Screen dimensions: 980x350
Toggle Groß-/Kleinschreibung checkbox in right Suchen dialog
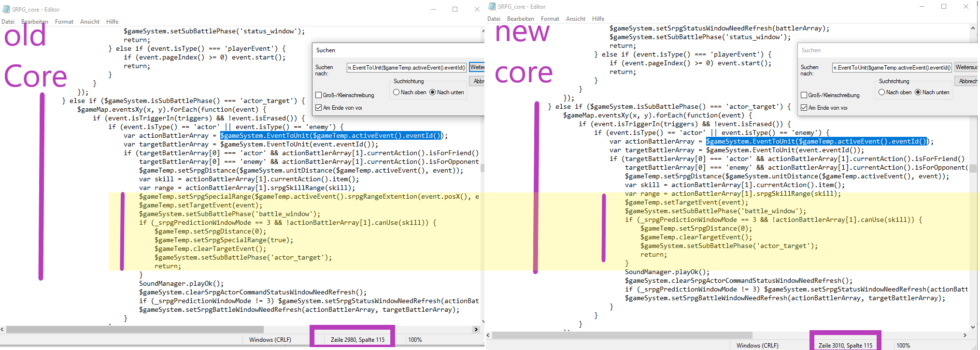point(804,95)
